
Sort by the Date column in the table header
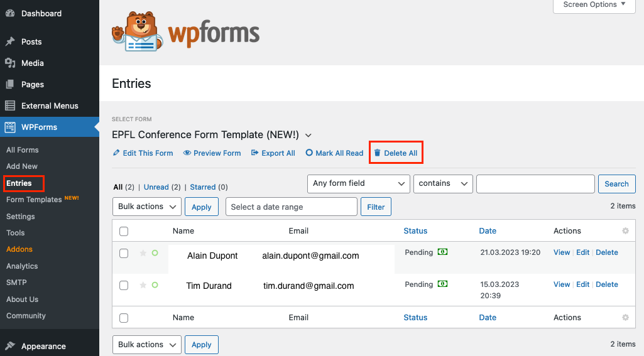pyautogui.click(x=488, y=231)
